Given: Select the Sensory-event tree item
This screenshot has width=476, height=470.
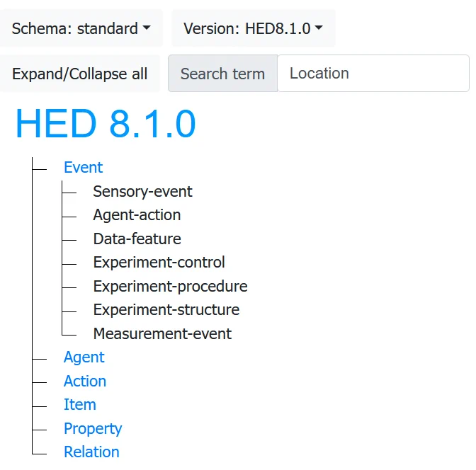Looking at the screenshot, I should click(x=142, y=191).
